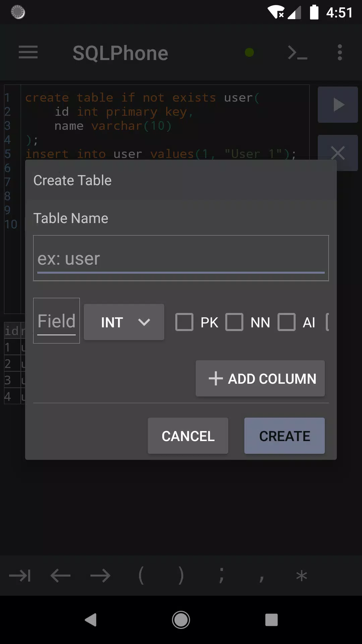
Task: Tap the tab indent key icon
Action: coord(20,576)
